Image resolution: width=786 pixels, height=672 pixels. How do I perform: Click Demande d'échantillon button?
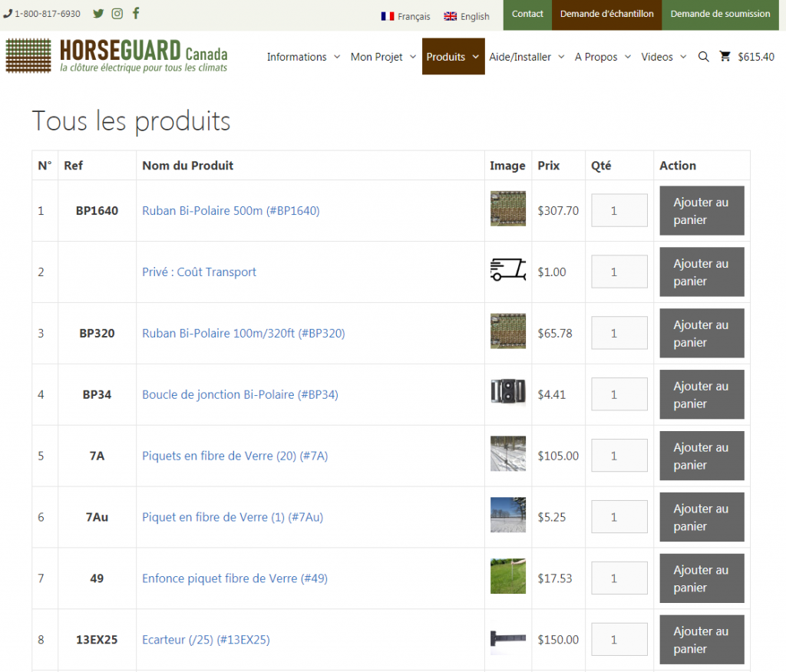606,15
